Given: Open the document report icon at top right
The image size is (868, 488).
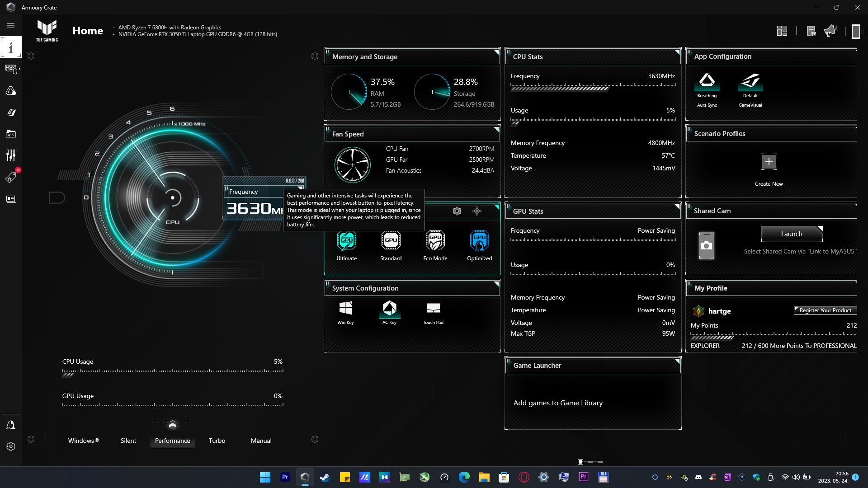Looking at the screenshot, I should click(811, 31).
